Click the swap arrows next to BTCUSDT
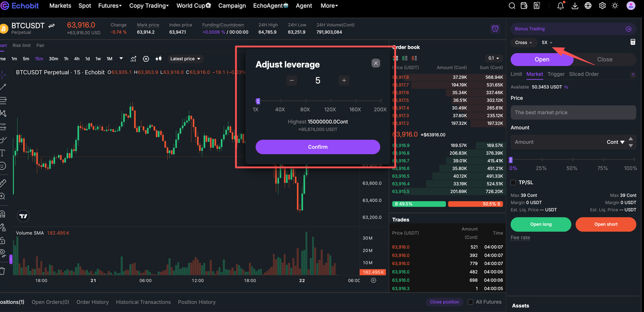 (51, 26)
